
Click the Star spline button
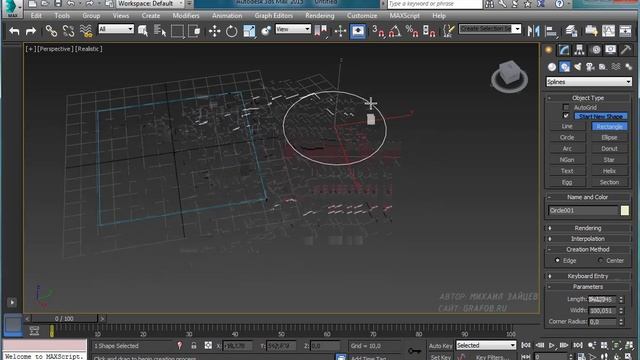609,160
